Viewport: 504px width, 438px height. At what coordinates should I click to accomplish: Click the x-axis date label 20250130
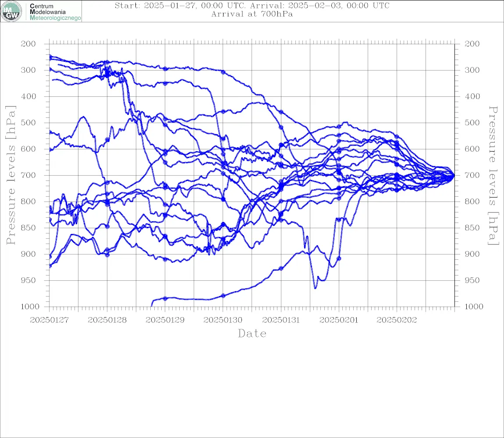tap(223, 320)
